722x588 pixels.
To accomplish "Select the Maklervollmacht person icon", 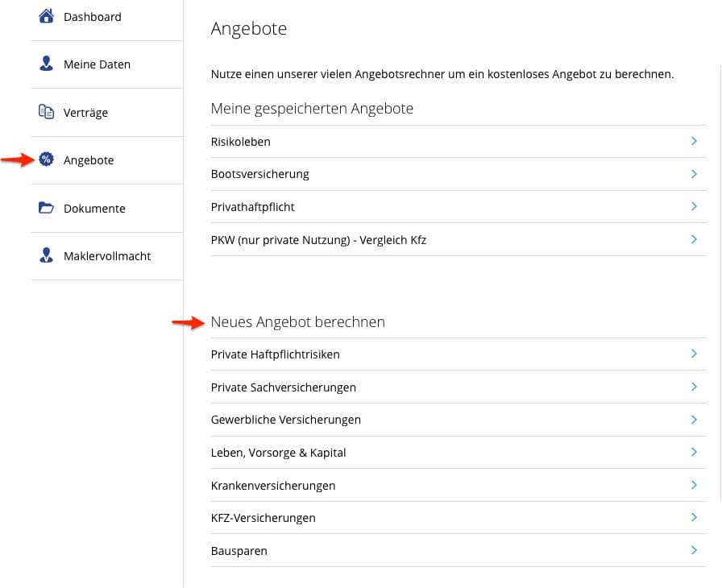I will 46,255.
